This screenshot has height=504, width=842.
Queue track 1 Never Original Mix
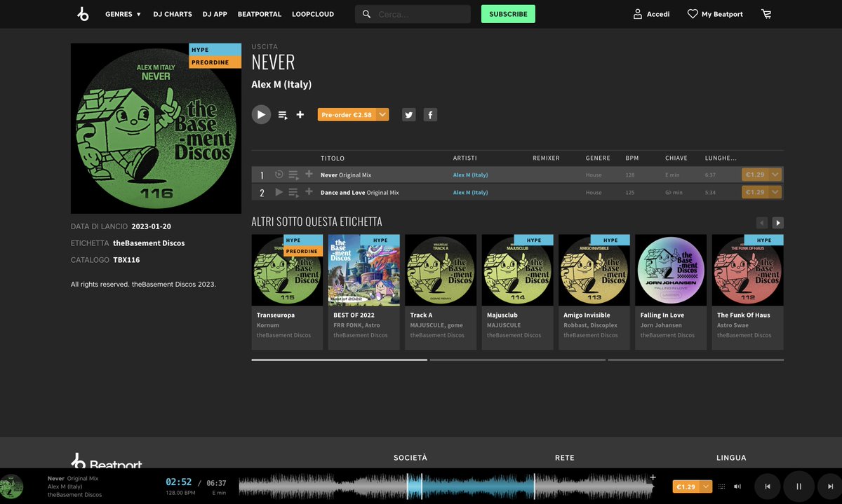coord(293,175)
